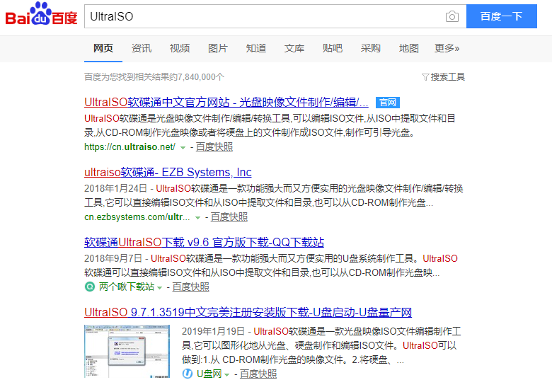Expand dropdown arrow next to U盘网
Screen dimensions: 552x392
(227, 375)
